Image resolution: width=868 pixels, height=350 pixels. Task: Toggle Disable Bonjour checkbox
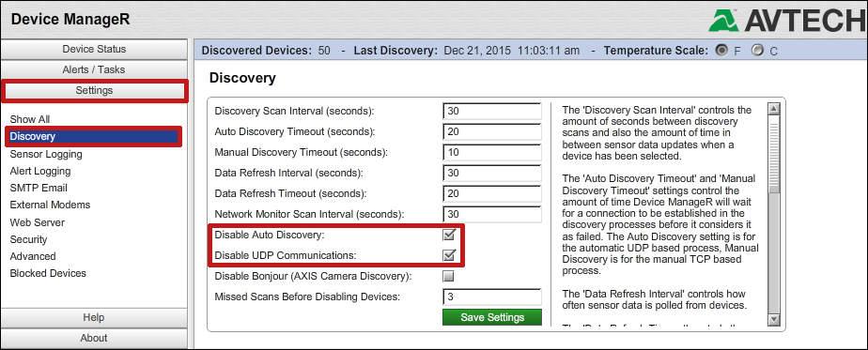coord(448,276)
